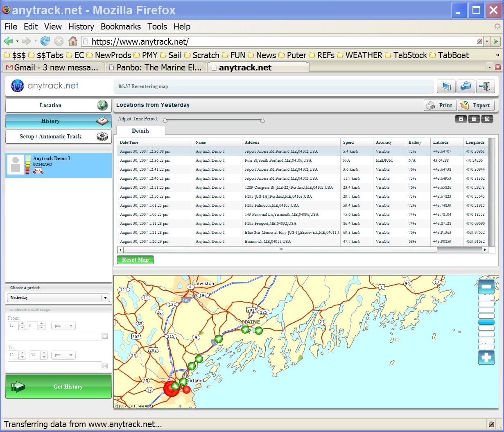Open help via the blue question mark icon

tap(466, 86)
